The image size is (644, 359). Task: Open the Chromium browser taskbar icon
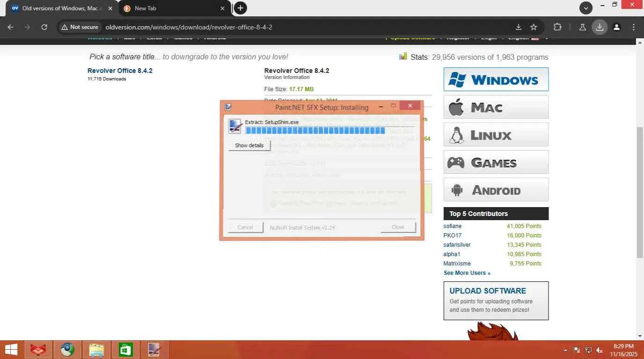click(67, 350)
